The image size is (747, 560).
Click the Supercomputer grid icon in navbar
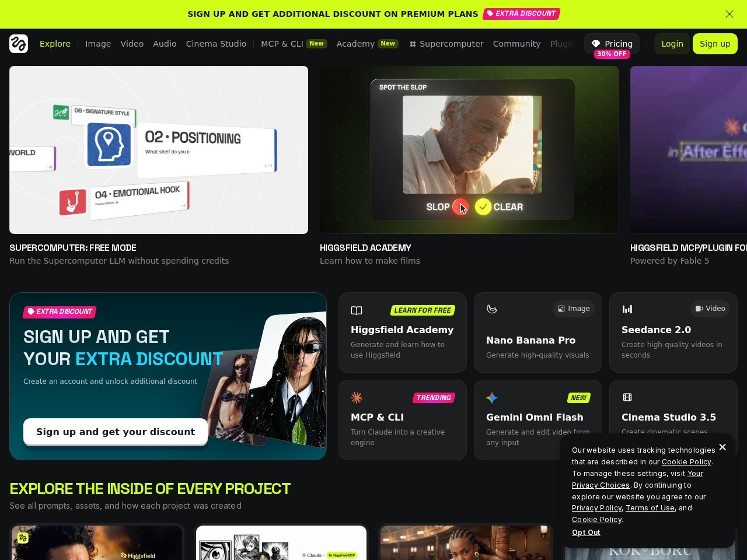point(413,44)
